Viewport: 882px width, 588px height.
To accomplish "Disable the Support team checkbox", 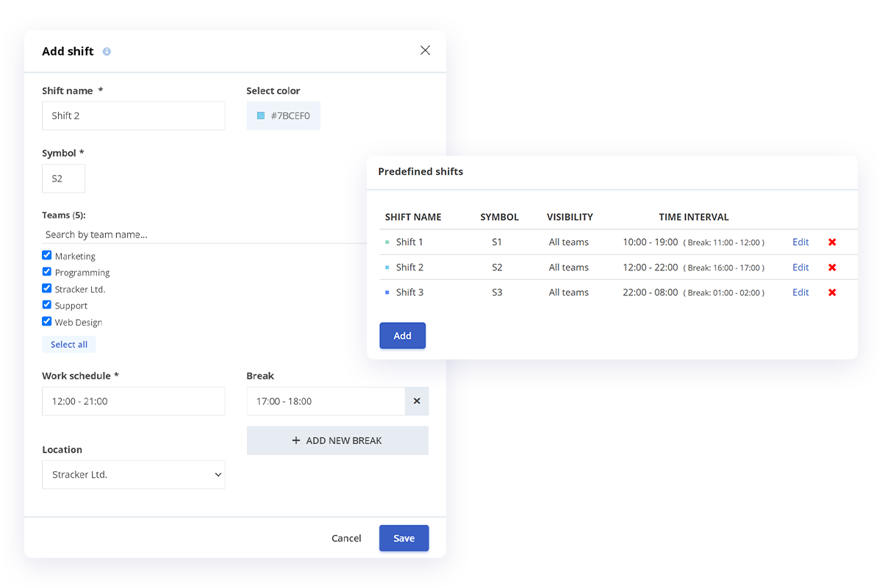I will [x=46, y=305].
